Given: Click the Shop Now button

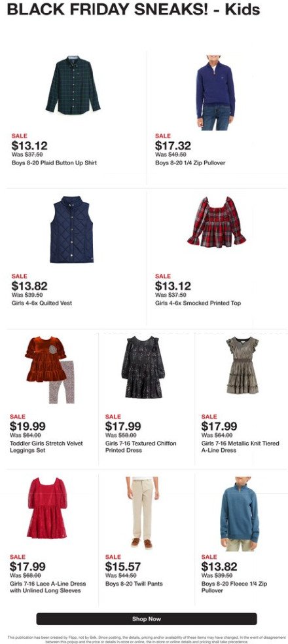Looking at the screenshot, I should point(147,618).
